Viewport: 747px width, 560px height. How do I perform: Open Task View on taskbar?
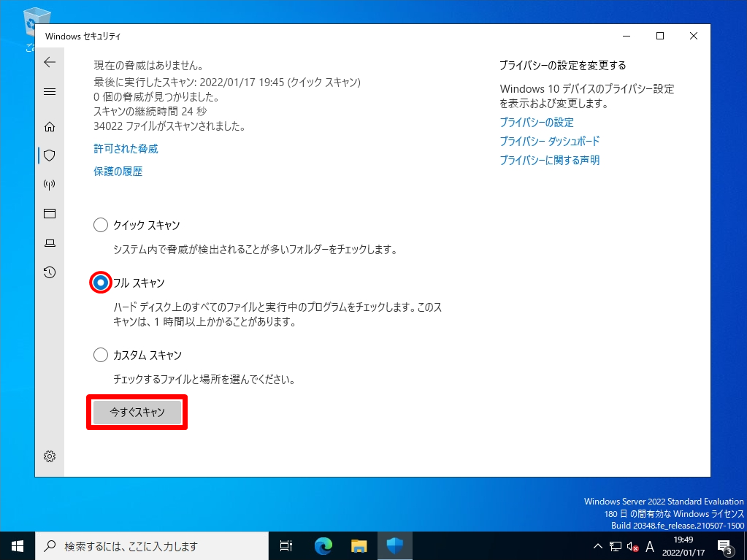pos(286,545)
